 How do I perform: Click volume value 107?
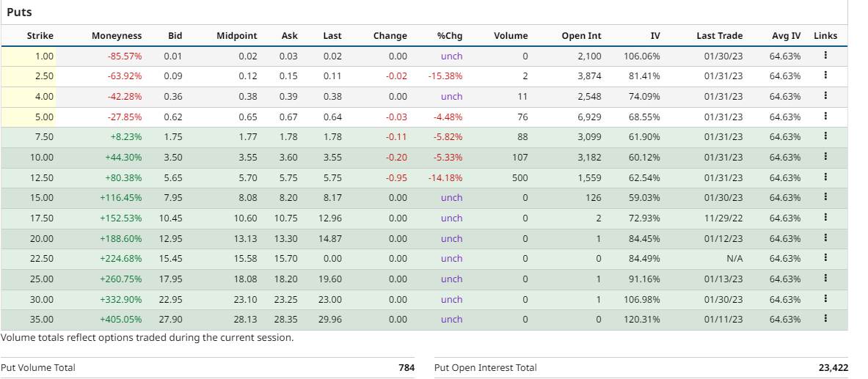click(520, 158)
